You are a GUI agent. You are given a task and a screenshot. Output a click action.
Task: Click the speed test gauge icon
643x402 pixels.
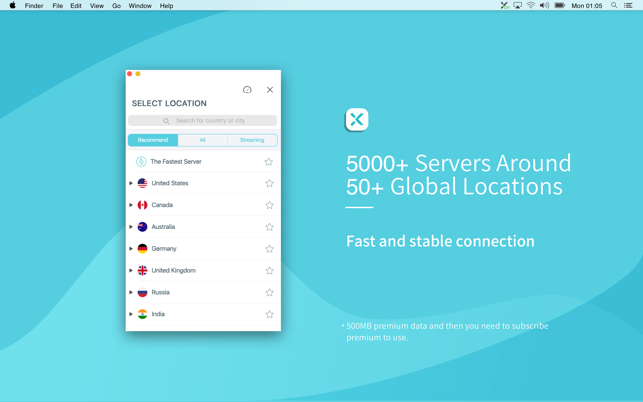tap(247, 90)
